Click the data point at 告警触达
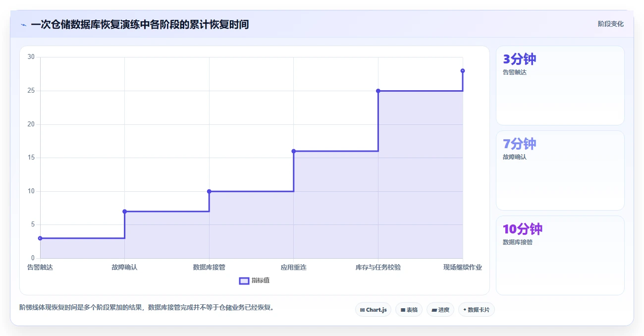Screen dimensions: 644x336 click(40, 238)
